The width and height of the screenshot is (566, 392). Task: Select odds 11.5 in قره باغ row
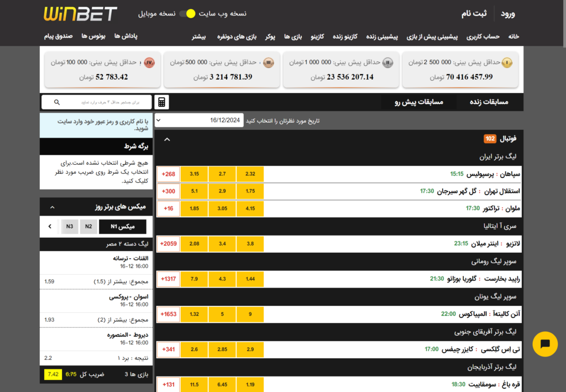click(x=194, y=384)
